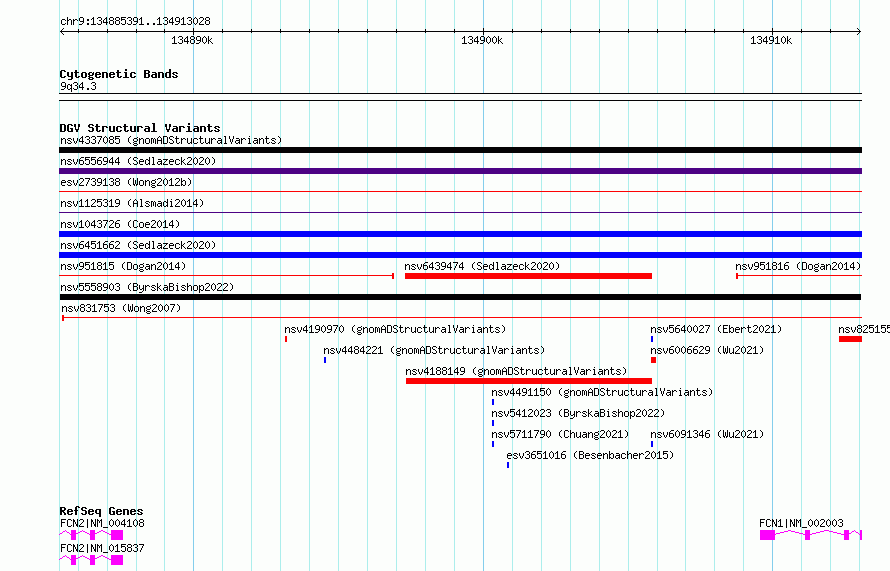Click the nsv6006629 (Wu2021) red marker
The height and width of the screenshot is (571, 890).
pyautogui.click(x=653, y=360)
